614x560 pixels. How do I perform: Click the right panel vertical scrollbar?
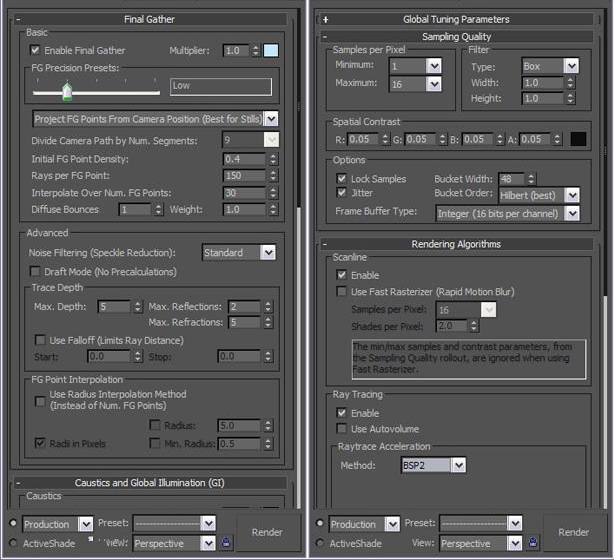pyautogui.click(x=605, y=403)
